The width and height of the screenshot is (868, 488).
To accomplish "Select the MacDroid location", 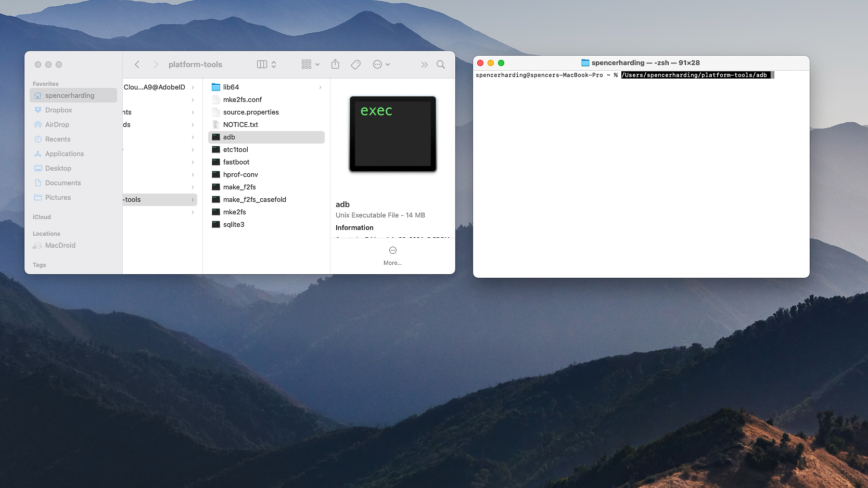I will pyautogui.click(x=60, y=246).
